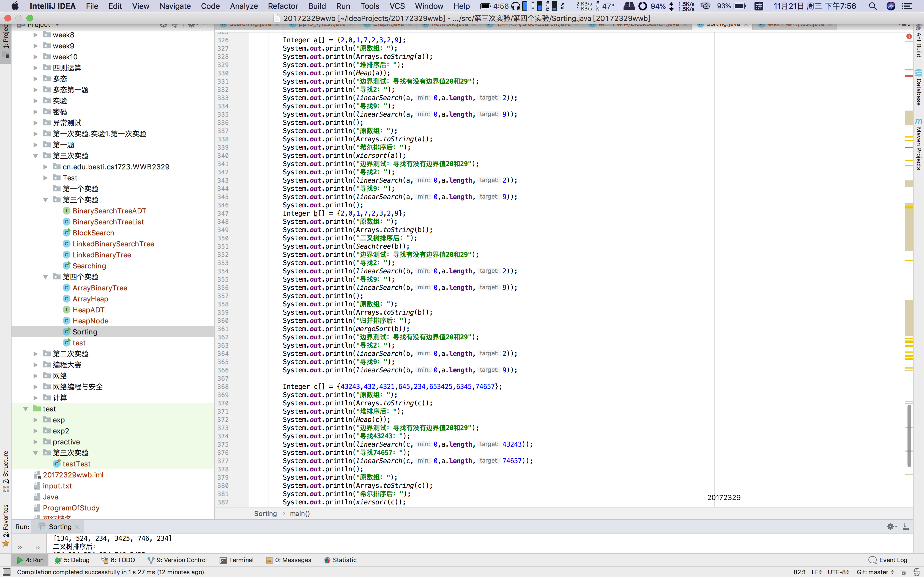Open the LF line separator selector
The height and width of the screenshot is (577, 924).
817,572
